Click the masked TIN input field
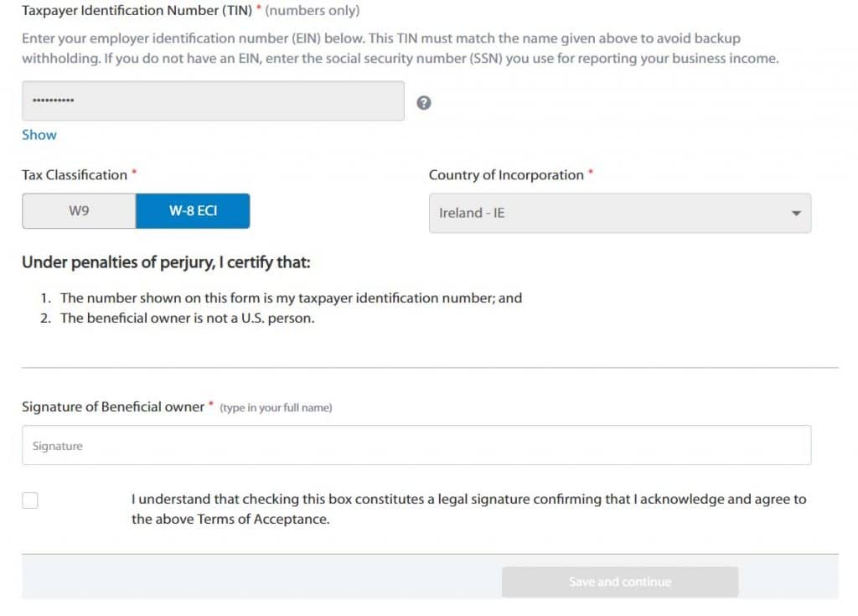 pos(213,101)
